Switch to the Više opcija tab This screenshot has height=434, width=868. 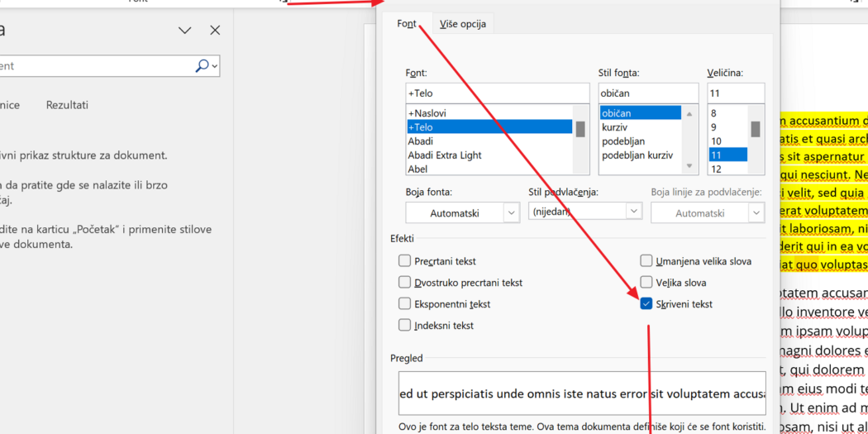point(463,24)
